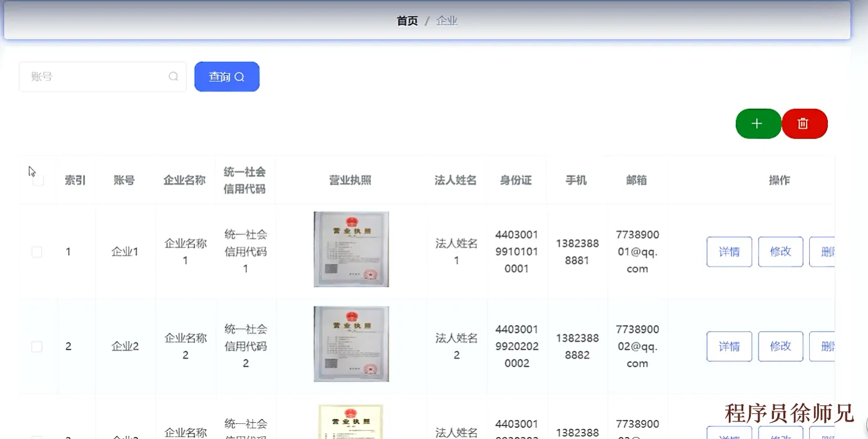Click the 营业执照 column header
This screenshot has height=439, width=868.
point(350,180)
